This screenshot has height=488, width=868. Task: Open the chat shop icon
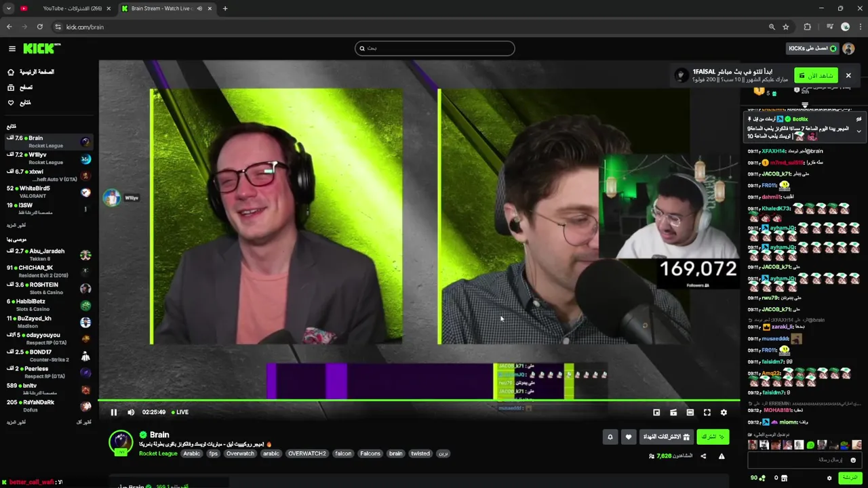[784, 478]
